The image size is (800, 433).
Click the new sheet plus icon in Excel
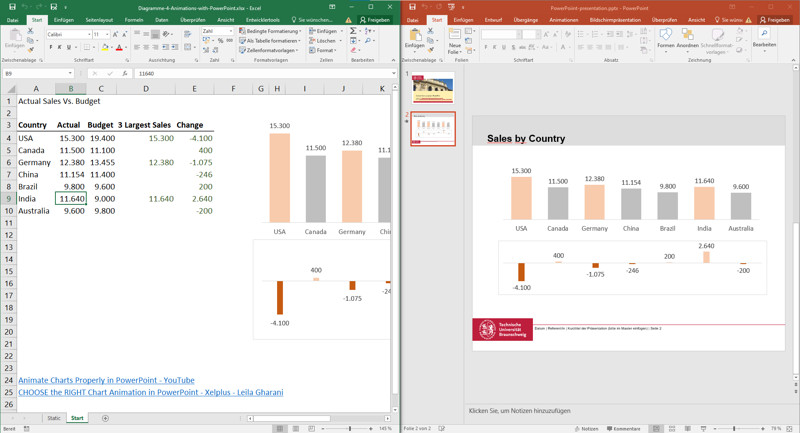[105, 418]
